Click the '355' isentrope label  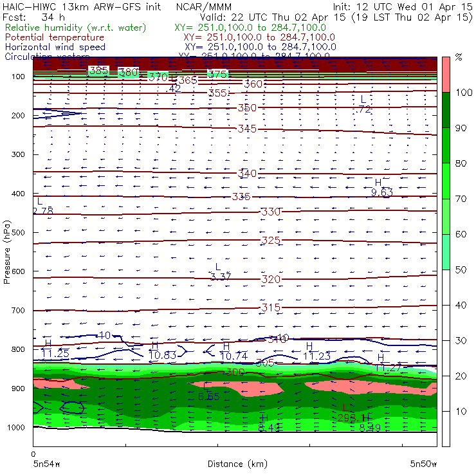[x=217, y=93]
